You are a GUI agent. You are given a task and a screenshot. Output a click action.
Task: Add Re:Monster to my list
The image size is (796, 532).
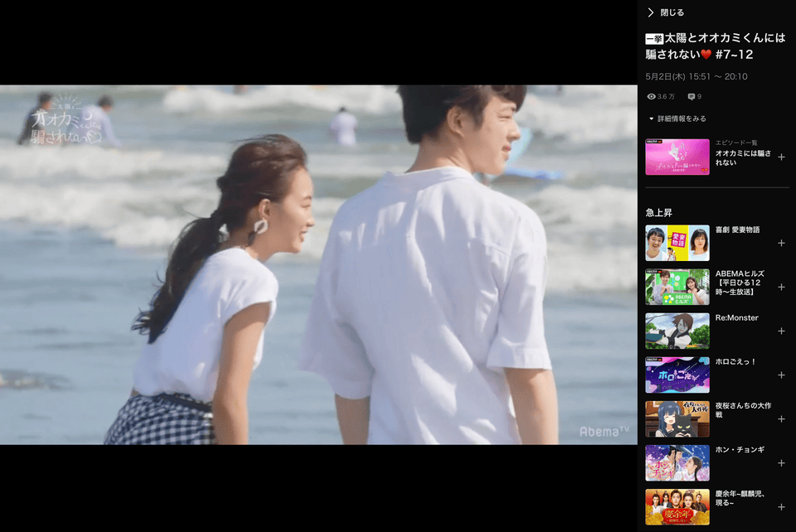coord(781,331)
